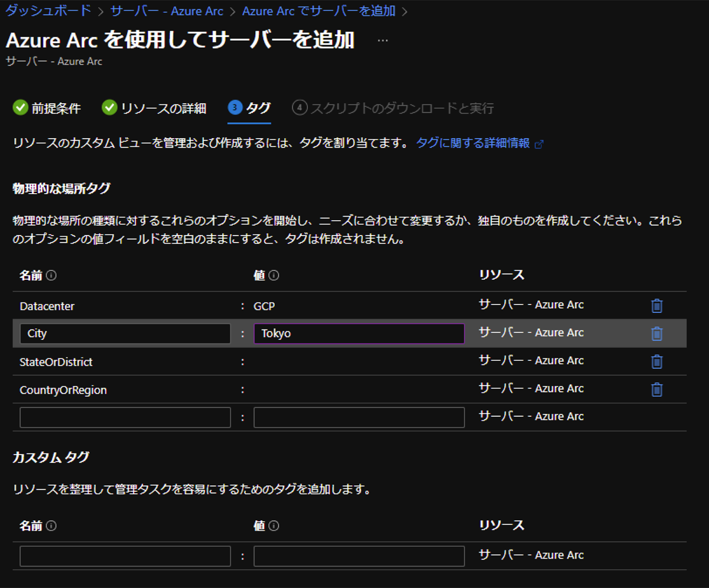This screenshot has width=709, height=588.
Task: Select the CountryOrRegion tag name
Action: pyautogui.click(x=63, y=390)
